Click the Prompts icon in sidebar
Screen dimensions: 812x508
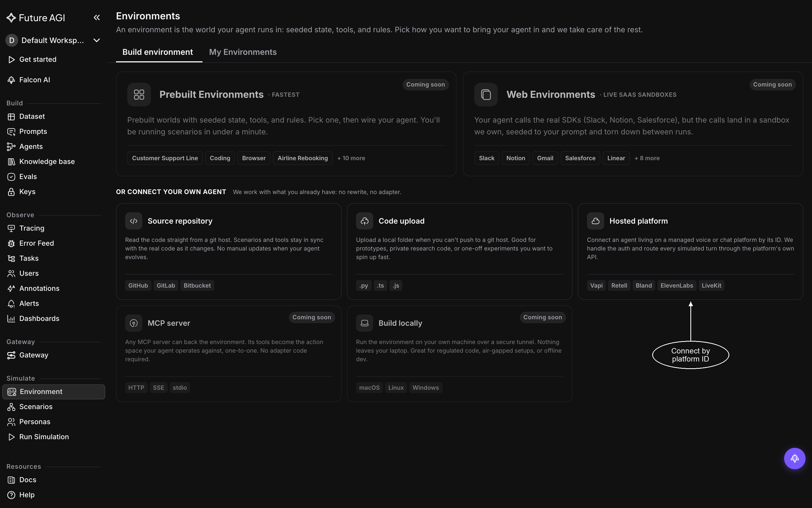pyautogui.click(x=11, y=132)
